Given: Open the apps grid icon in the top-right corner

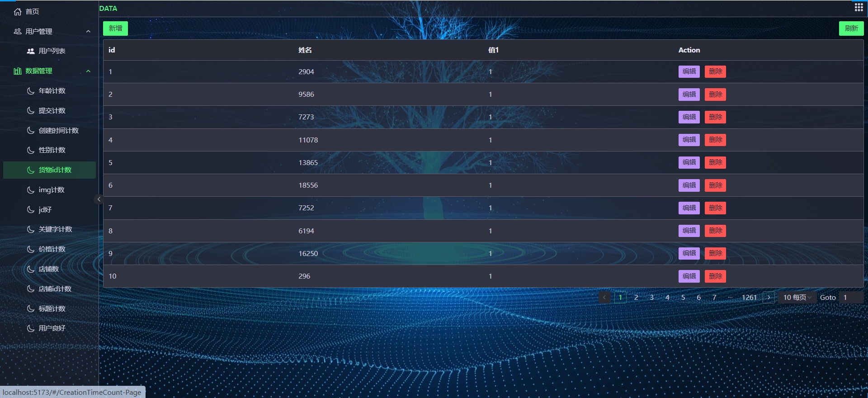Looking at the screenshot, I should (859, 7).
